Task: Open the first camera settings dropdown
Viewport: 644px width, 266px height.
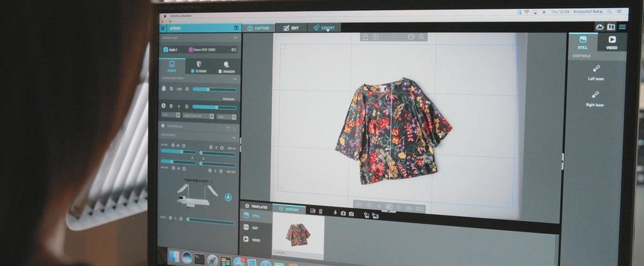Action: (x=171, y=115)
